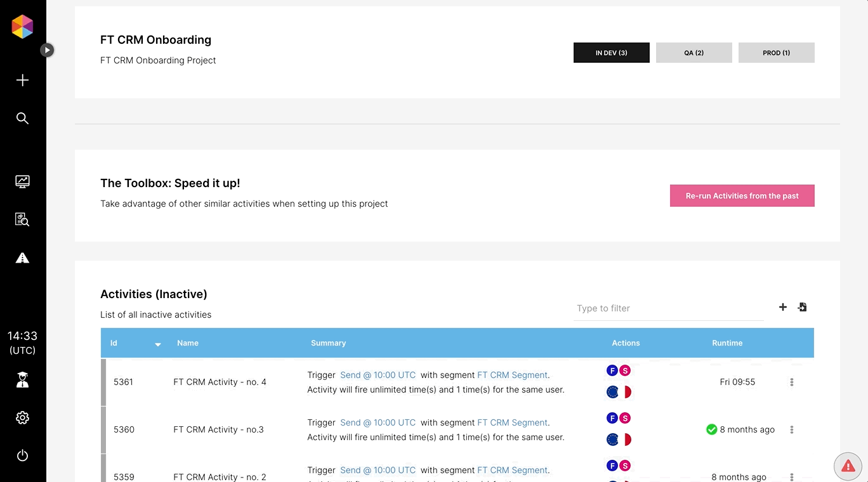Switch to the PROD (1) tab
This screenshot has width=868, height=482.
click(x=776, y=53)
